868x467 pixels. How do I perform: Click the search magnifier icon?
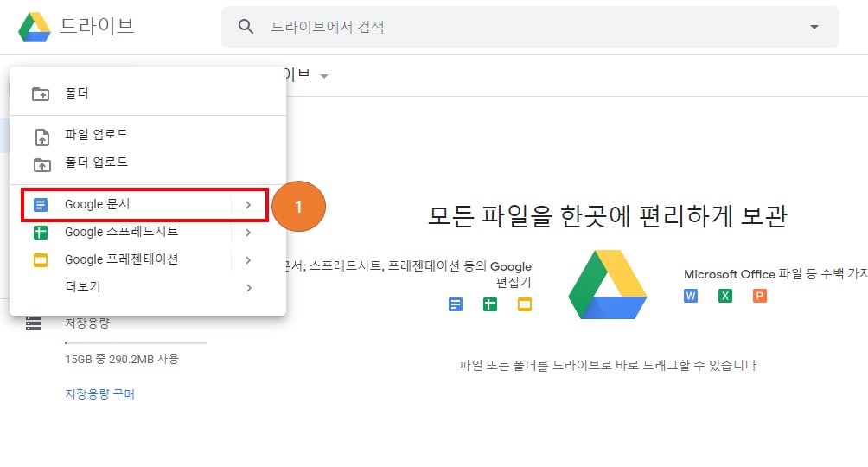click(246, 27)
